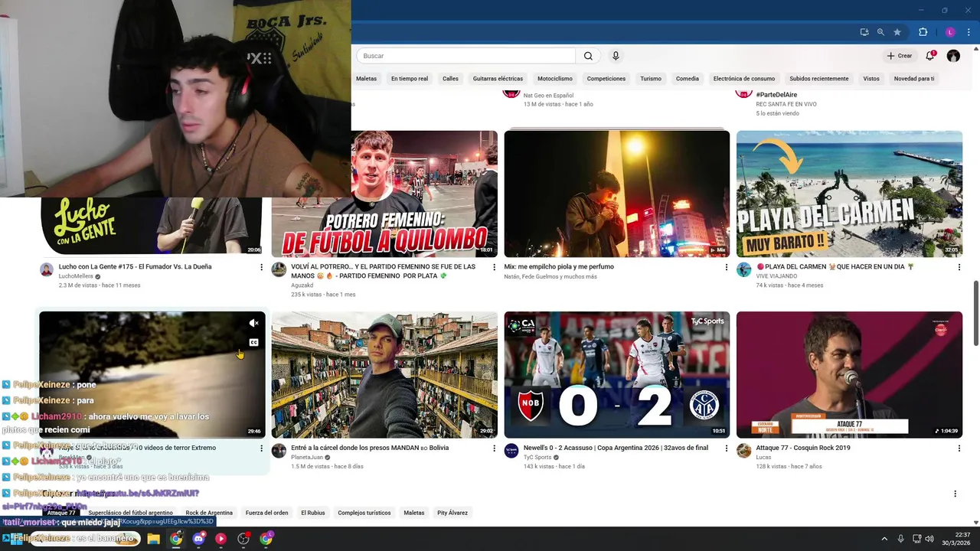Open the Chrome extensions puzzle icon
The image size is (980, 551).
click(923, 32)
